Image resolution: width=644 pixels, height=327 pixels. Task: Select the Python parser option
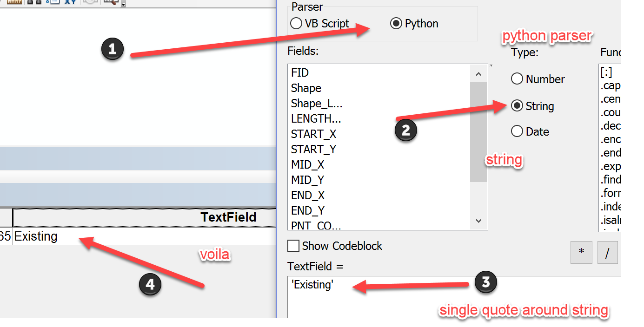396,24
